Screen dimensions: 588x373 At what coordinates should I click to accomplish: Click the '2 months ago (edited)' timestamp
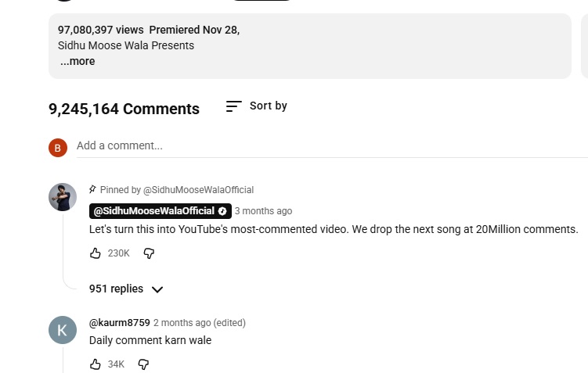click(x=199, y=322)
